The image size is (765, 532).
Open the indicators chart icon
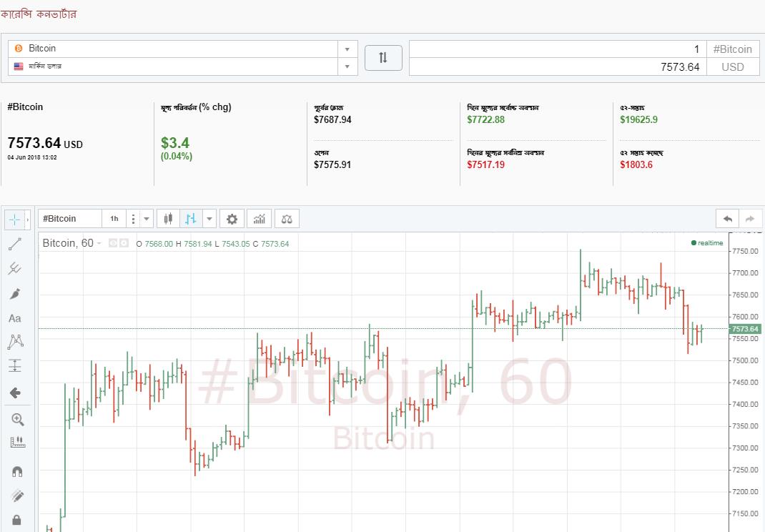tap(259, 219)
